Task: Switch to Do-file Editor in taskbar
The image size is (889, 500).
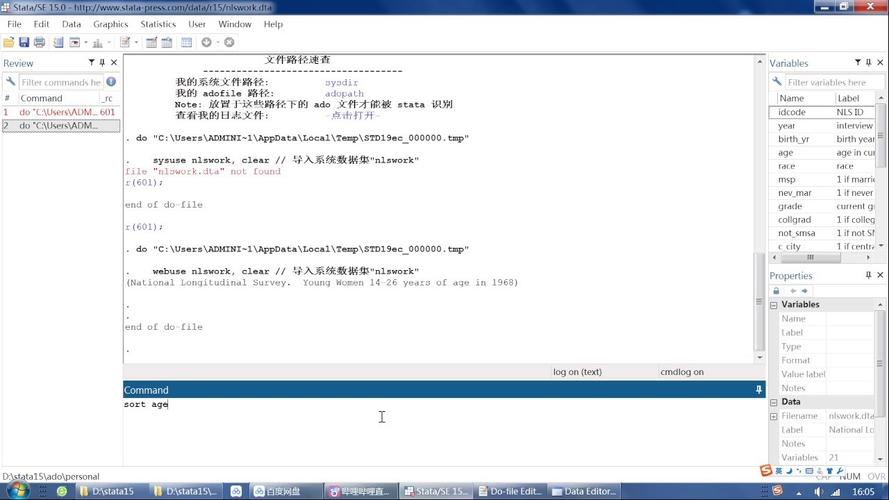Action: tap(510, 491)
